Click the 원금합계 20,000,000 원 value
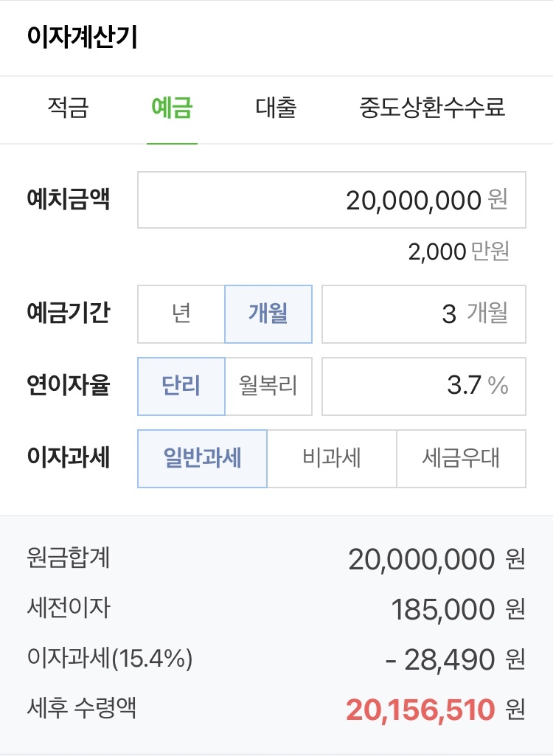 click(437, 559)
